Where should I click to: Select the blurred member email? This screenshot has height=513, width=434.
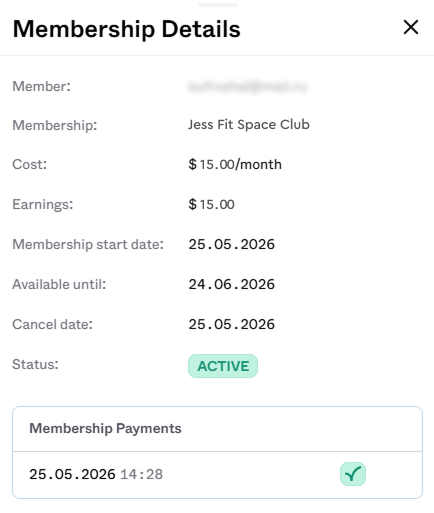coord(247,87)
